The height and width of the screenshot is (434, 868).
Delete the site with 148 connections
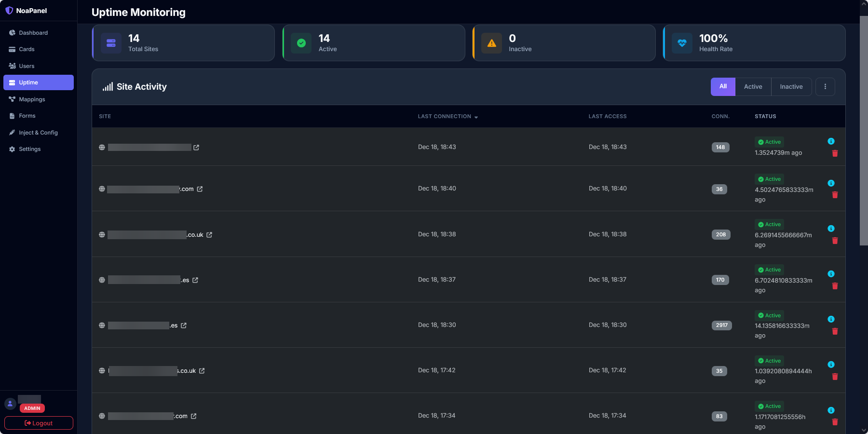835,153
